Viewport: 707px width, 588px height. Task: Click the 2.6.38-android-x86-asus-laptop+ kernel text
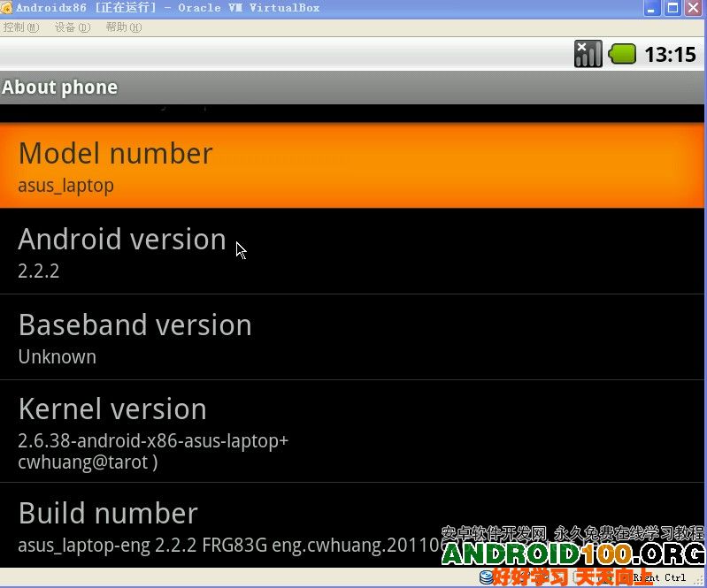point(153,440)
